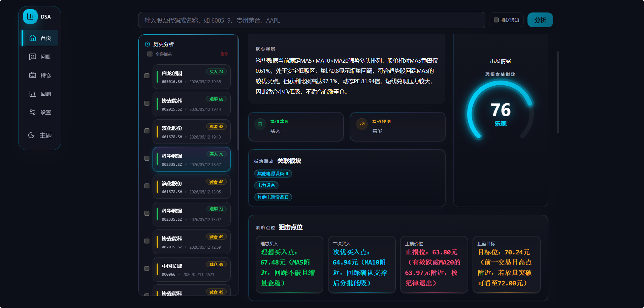
Task: Check the 协鑫能科 12:59 row checkbox
Action: click(147, 241)
